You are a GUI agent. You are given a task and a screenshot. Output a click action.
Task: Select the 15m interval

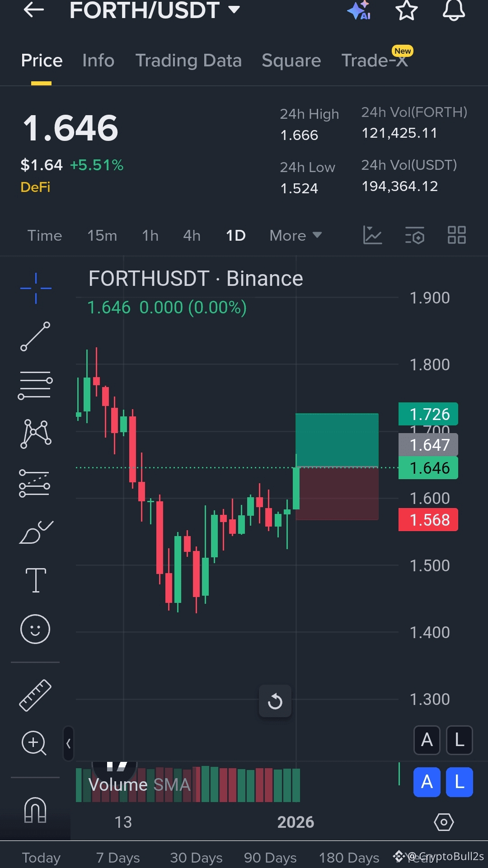(x=102, y=235)
